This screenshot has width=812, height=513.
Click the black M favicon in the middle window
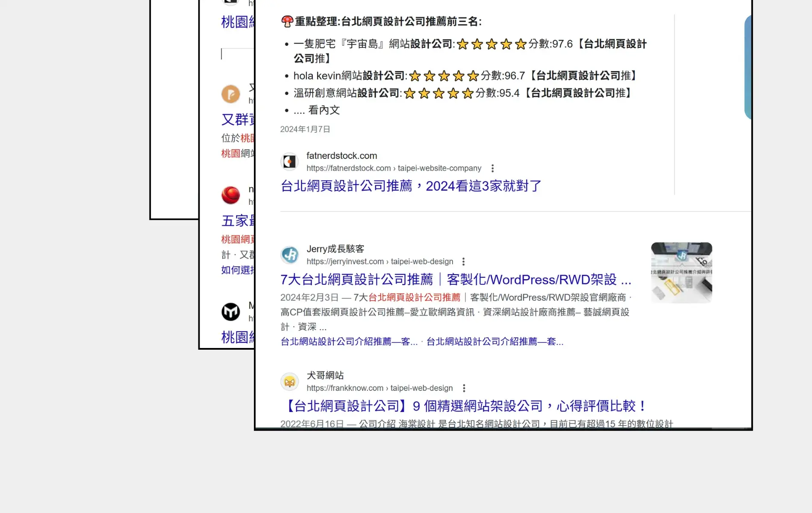(x=231, y=312)
